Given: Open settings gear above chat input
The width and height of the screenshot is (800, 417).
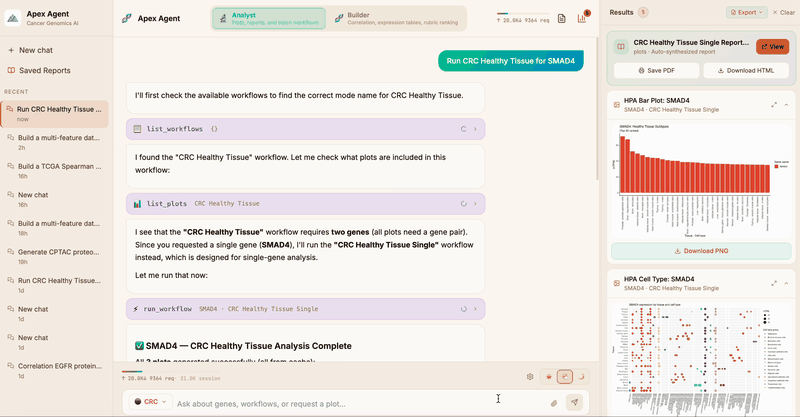Looking at the screenshot, I should [530, 377].
